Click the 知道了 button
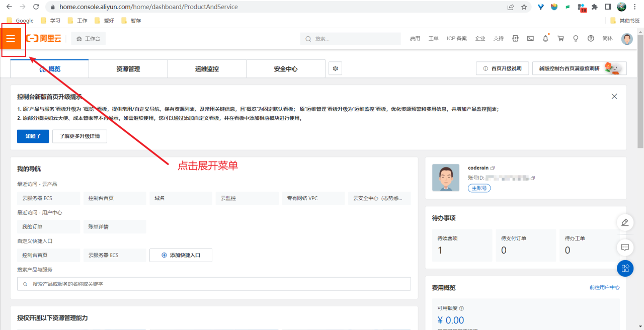The image size is (644, 330). click(33, 136)
